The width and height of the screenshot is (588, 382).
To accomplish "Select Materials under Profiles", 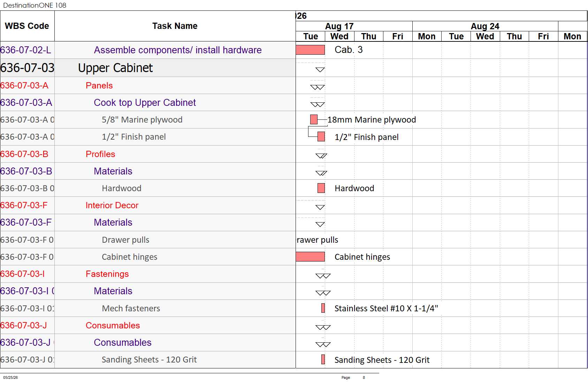I will (113, 171).
